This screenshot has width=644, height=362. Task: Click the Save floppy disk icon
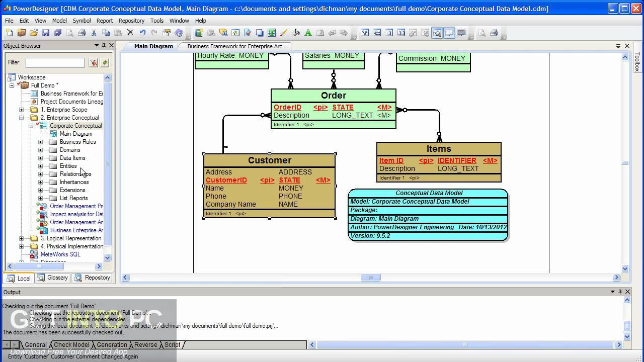click(45, 33)
